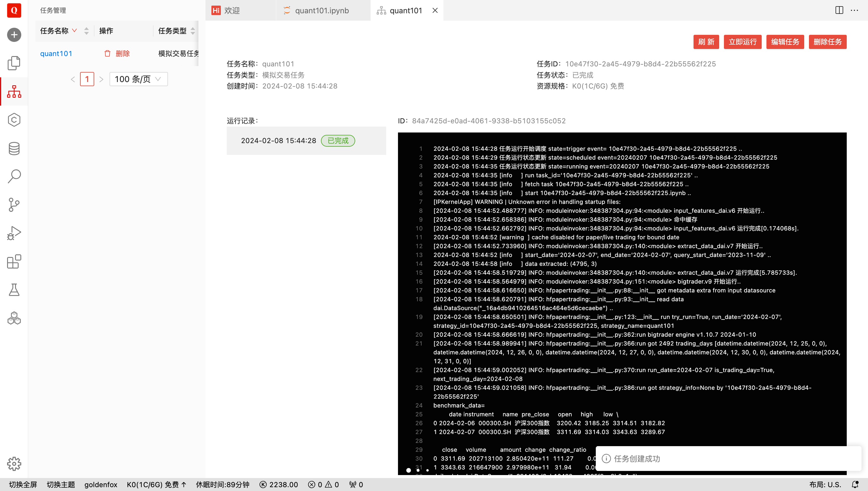The height and width of the screenshot is (491, 868).
Task: Click 切换主题 in status bar
Action: tap(61, 485)
